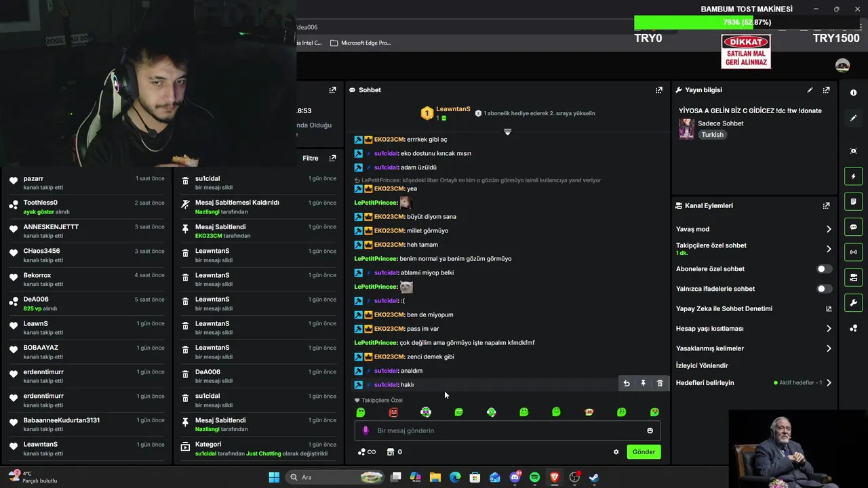Expand Yasaklanmış kelimeler settings
868x488 pixels.
click(829, 348)
